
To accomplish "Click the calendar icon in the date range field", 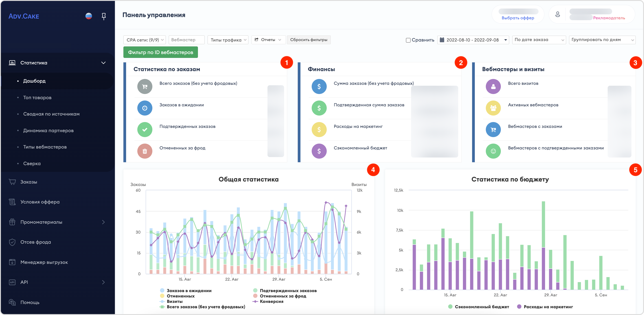I will click(442, 40).
